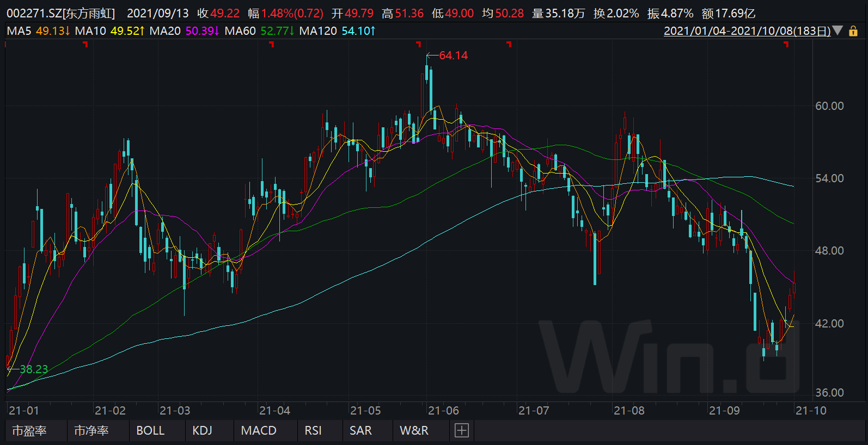Click the 21-09 time axis label
Screen dimensions: 868x445
724,411
